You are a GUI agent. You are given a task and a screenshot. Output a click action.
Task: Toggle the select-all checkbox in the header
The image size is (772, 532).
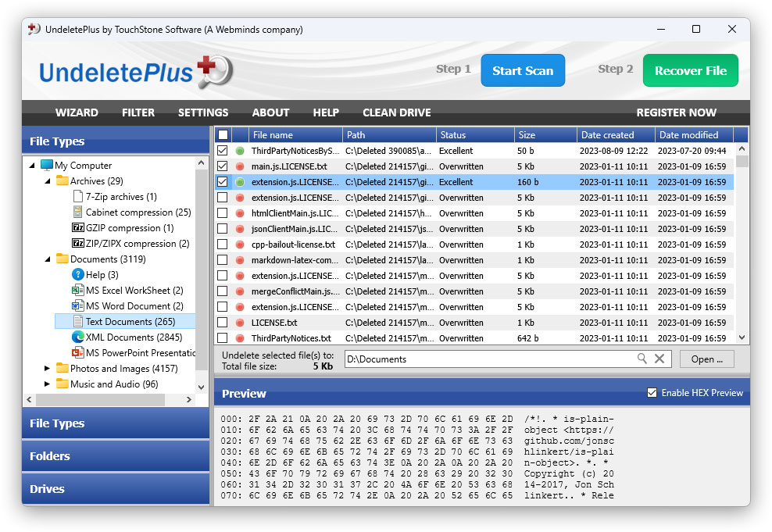(x=223, y=135)
